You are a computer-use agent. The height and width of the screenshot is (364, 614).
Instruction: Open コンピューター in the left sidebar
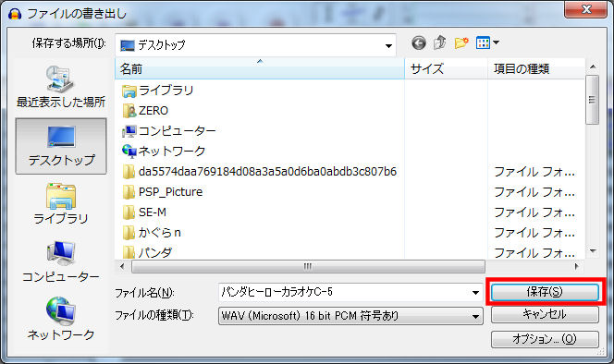tap(61, 261)
